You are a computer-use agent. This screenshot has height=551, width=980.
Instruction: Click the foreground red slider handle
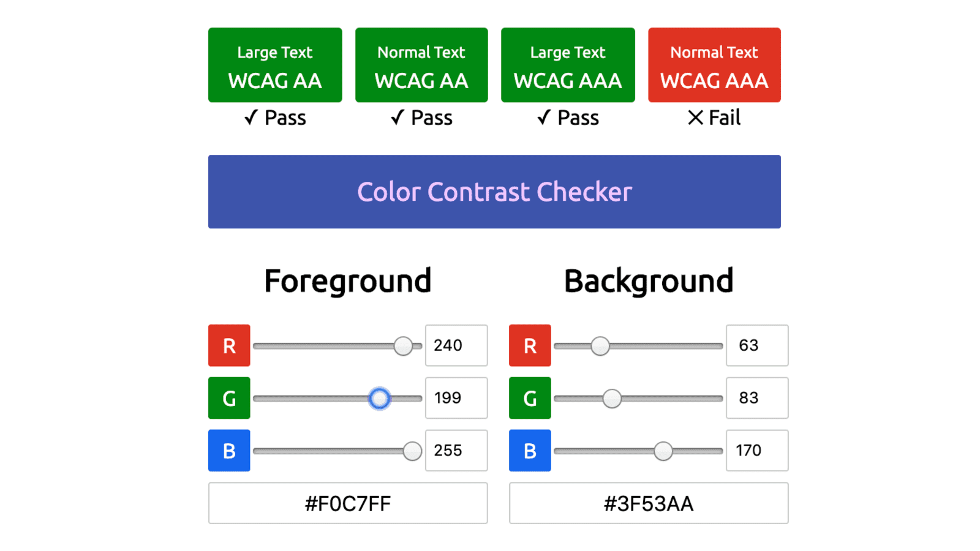(x=403, y=346)
